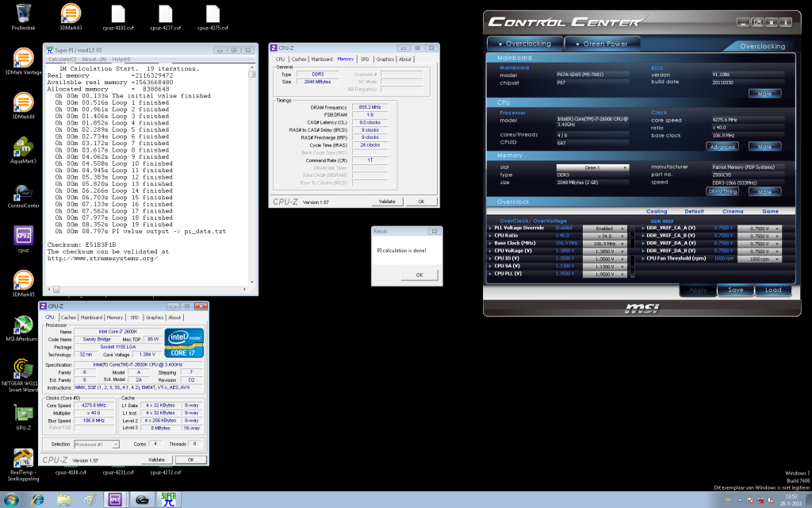Viewport: 812px width, 508px height.
Task: Open the Caches tab in CPU-Z processor window
Action: [68, 317]
